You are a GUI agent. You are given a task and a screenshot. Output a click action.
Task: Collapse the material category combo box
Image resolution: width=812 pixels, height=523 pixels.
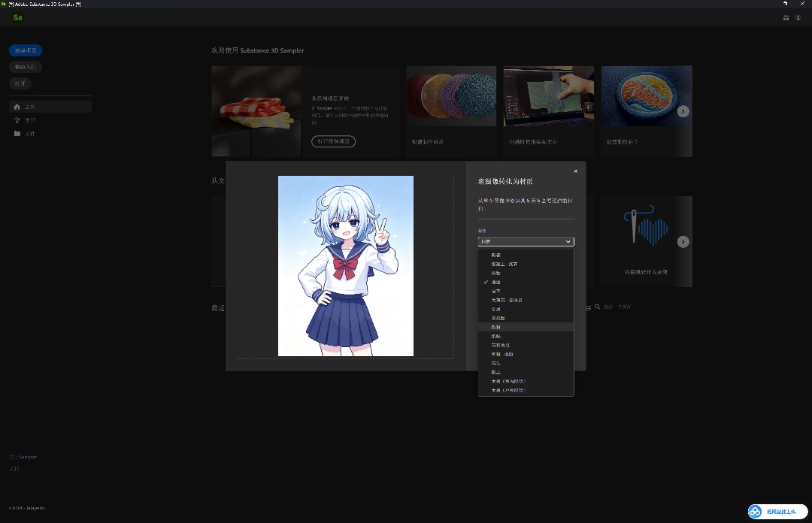526,242
